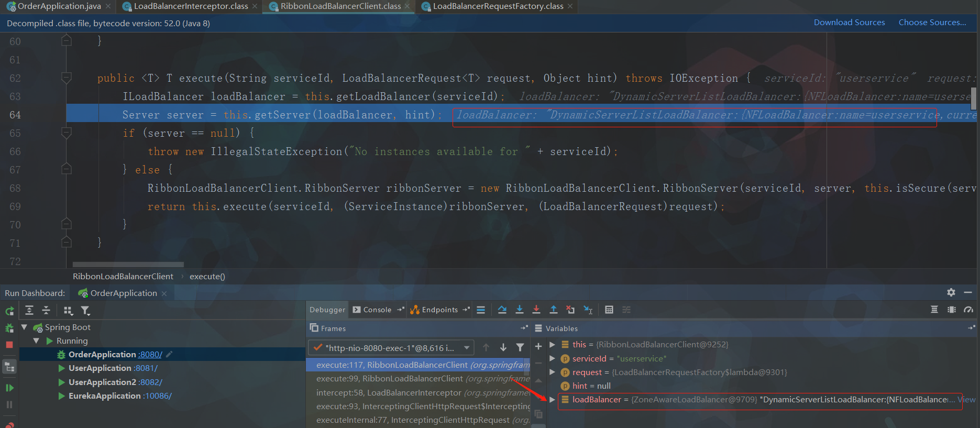The image size is (980, 428).
Task: Click the Run to Cursor button
Action: 588,310
